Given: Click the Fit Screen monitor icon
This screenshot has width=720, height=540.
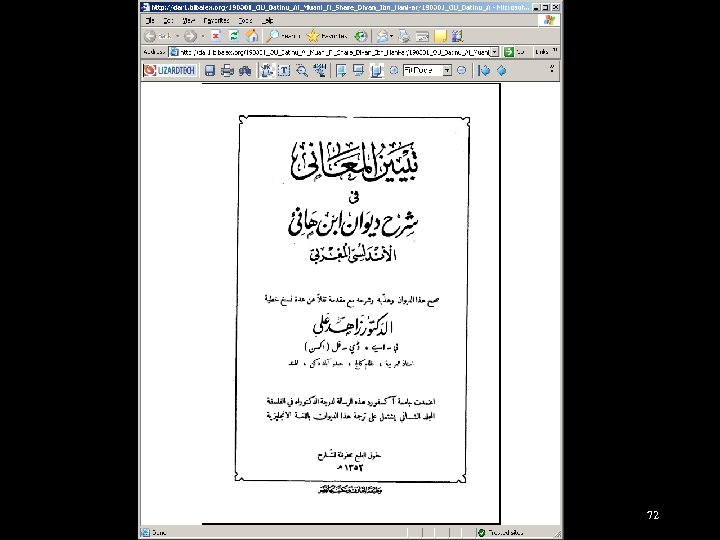Looking at the screenshot, I should (359, 70).
